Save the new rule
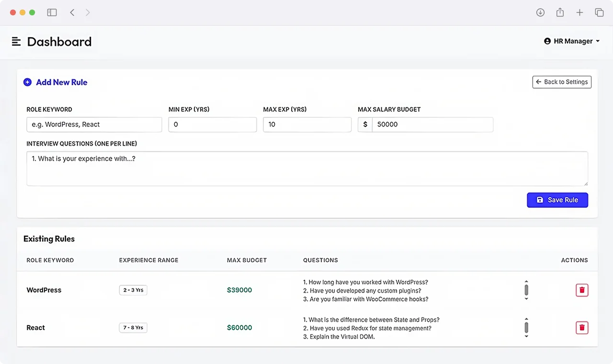Viewport: 613px width, 364px height. click(557, 200)
